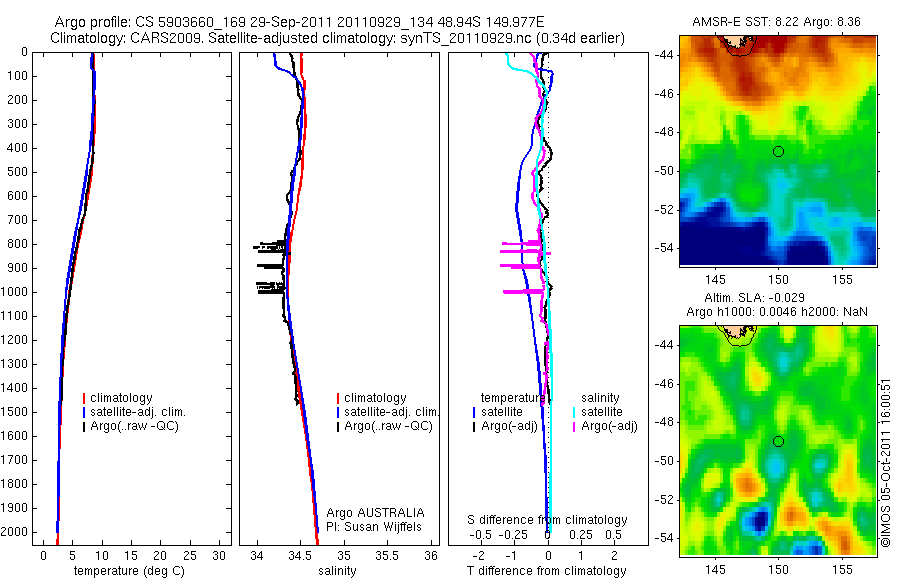Click the Argo profile title line

click(x=299, y=22)
